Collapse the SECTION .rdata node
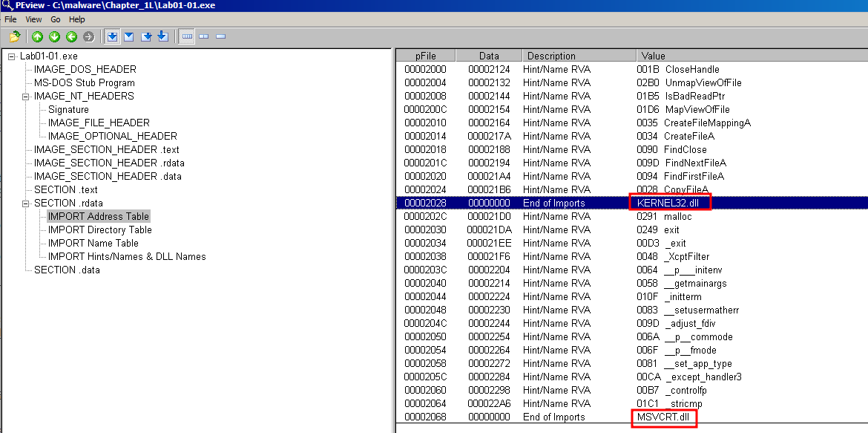Viewport: 868px width, 433px height. coord(25,204)
